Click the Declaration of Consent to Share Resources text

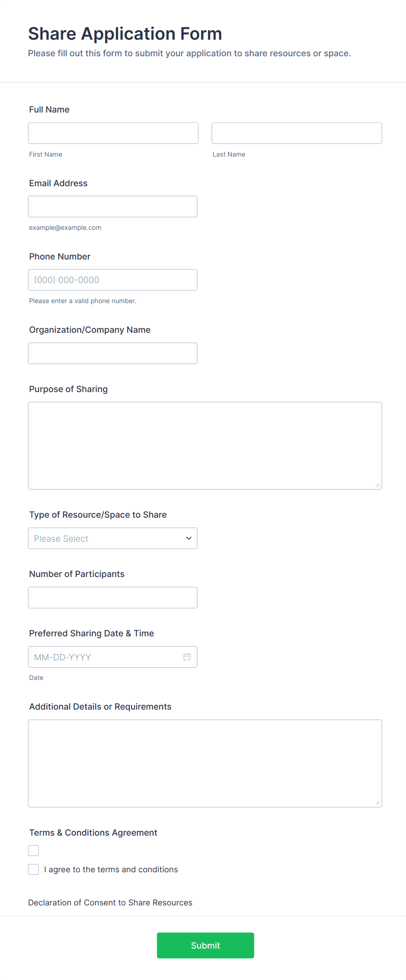pyautogui.click(x=110, y=902)
